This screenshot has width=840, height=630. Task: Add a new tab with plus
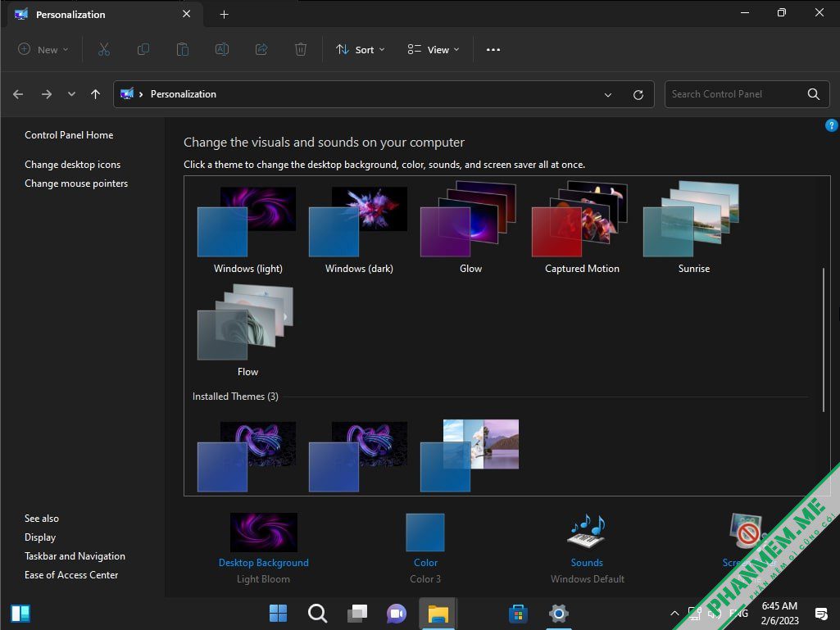click(224, 15)
